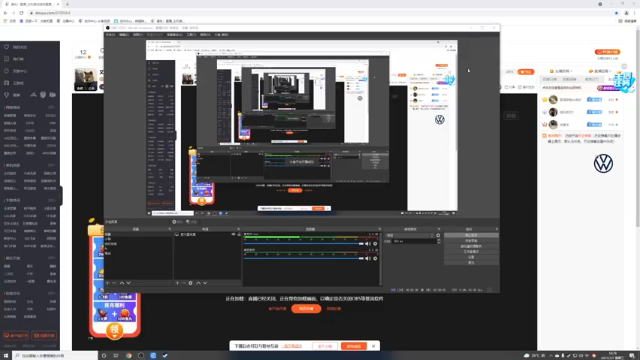Expand fifth category section More in Douyu sidebar
The width and height of the screenshot is (640, 360).
[52, 293]
